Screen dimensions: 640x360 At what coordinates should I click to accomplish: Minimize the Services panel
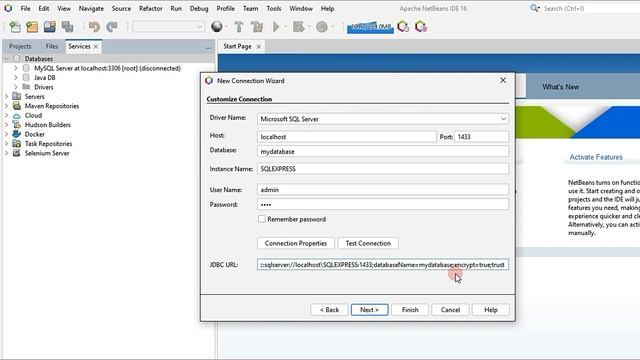point(209,49)
